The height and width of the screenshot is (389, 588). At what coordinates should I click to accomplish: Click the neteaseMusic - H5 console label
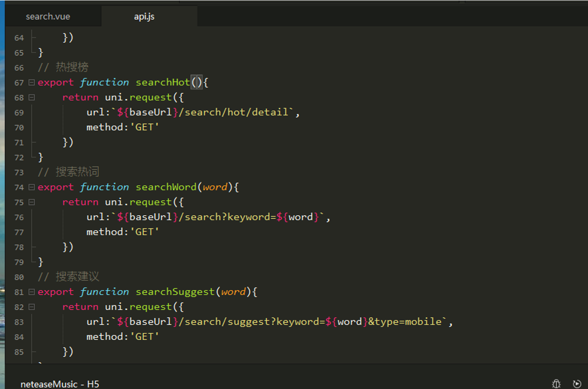point(60,384)
